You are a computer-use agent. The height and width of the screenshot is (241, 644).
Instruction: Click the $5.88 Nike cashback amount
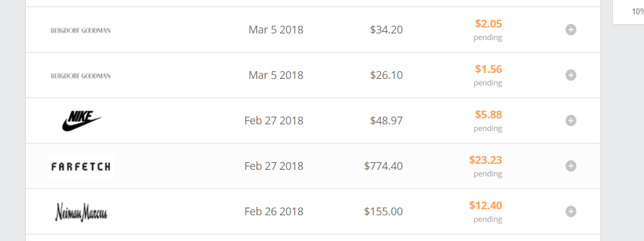tap(488, 115)
